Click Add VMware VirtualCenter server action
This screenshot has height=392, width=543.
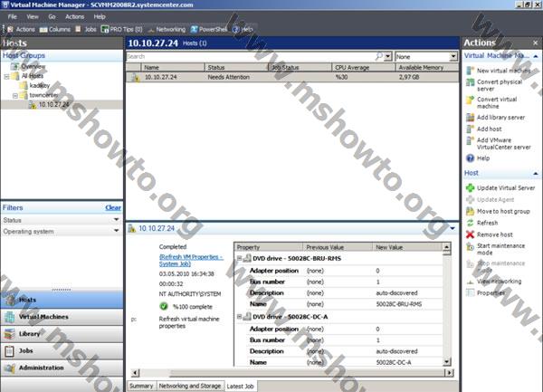click(x=499, y=143)
